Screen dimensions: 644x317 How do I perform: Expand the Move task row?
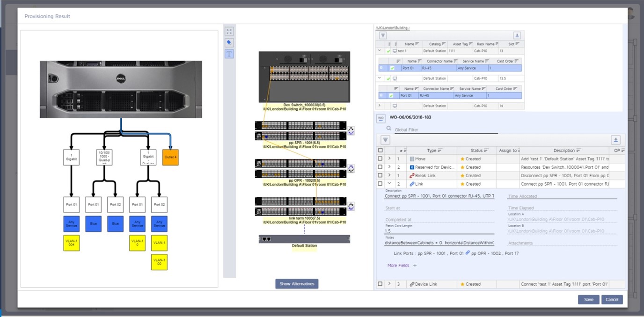point(389,159)
